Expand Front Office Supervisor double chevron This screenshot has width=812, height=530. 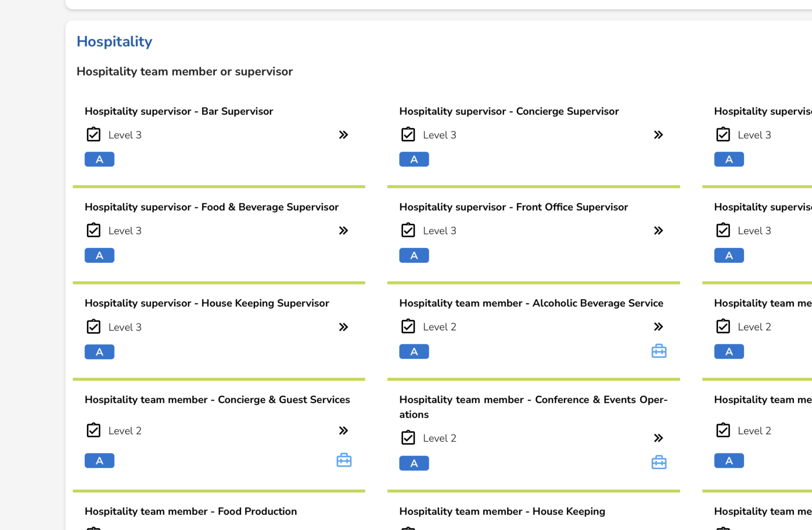pyautogui.click(x=658, y=231)
